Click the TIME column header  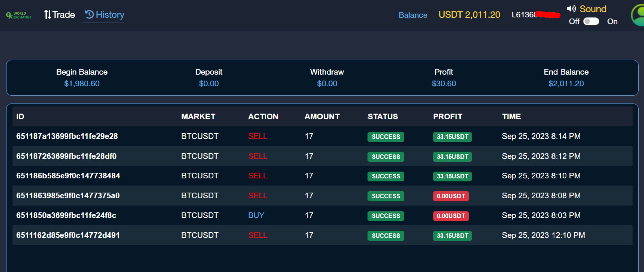tap(511, 116)
